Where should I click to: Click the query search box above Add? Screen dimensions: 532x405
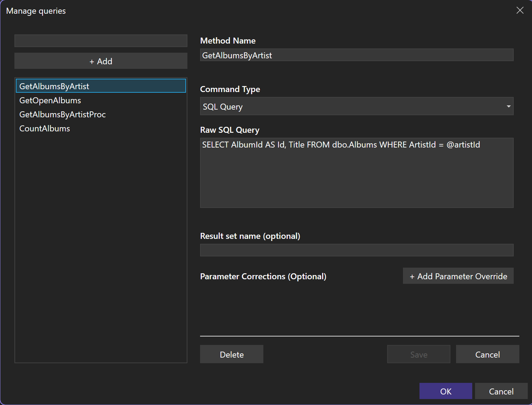101,41
